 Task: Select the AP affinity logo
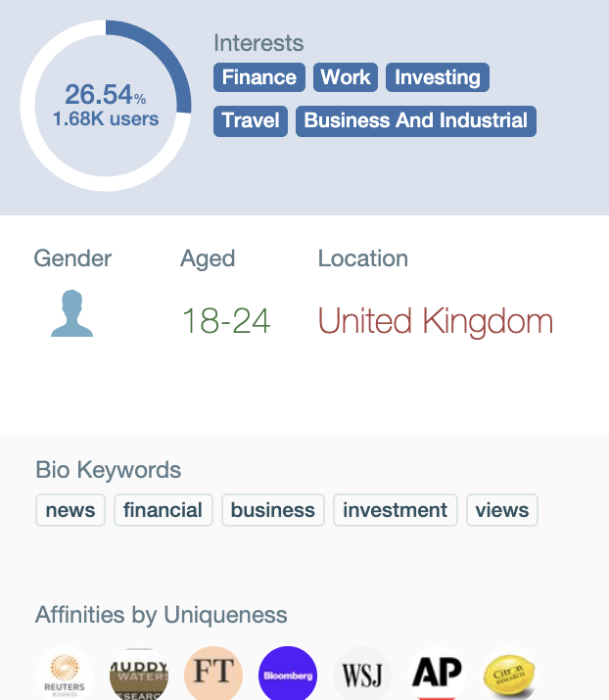pos(437,675)
